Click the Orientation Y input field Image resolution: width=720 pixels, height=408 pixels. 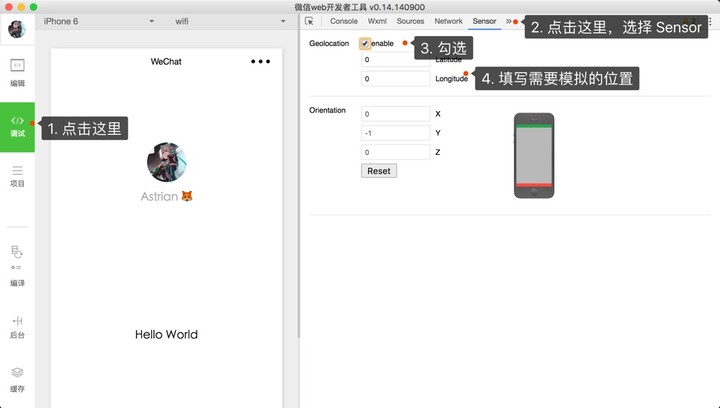pos(395,133)
